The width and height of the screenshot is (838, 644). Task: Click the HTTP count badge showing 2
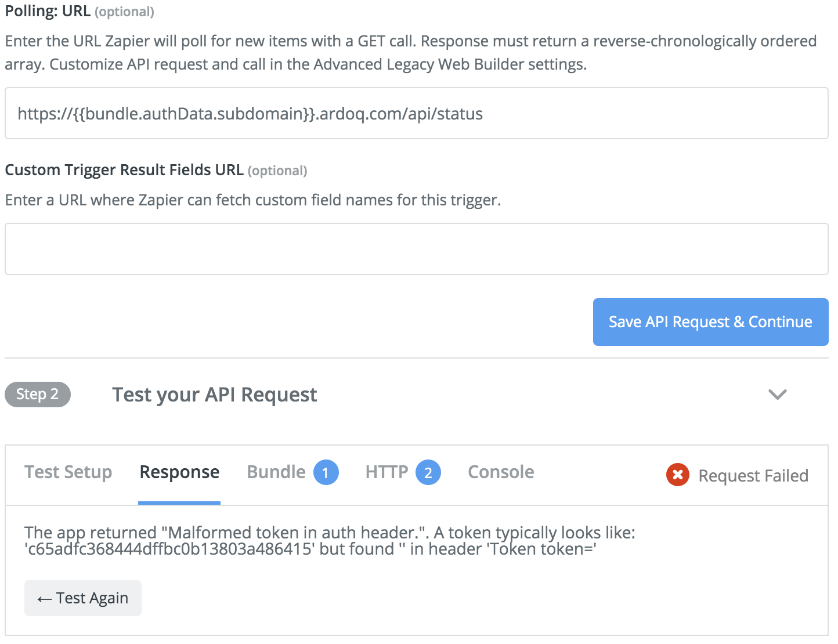[x=428, y=472]
